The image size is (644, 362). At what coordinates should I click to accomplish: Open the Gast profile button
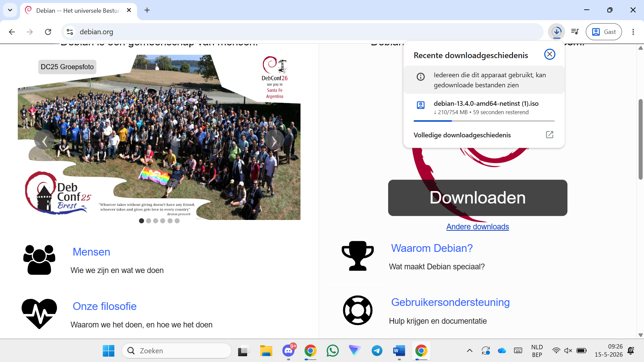[x=604, y=32]
